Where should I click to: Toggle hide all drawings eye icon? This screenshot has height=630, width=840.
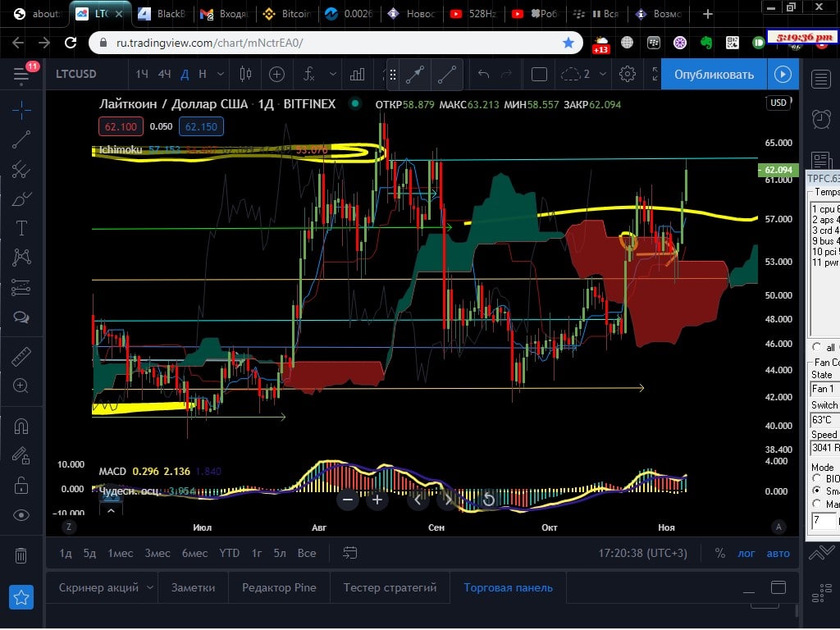coord(21,515)
